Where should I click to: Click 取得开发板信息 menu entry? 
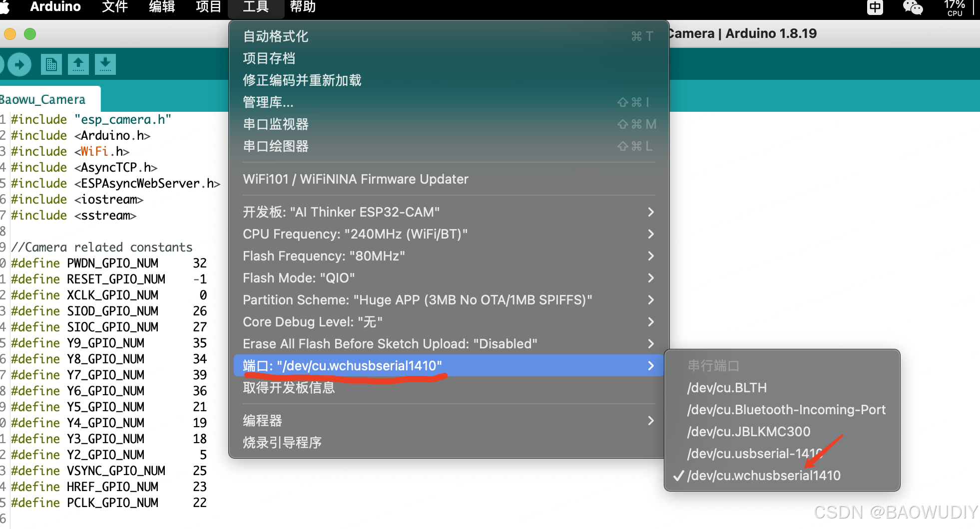(x=288, y=388)
